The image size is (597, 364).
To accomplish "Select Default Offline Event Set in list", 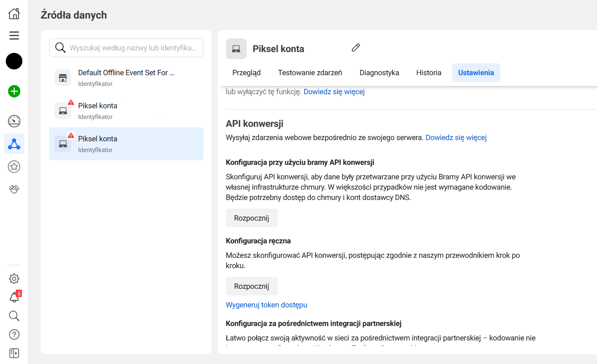I will point(126,78).
